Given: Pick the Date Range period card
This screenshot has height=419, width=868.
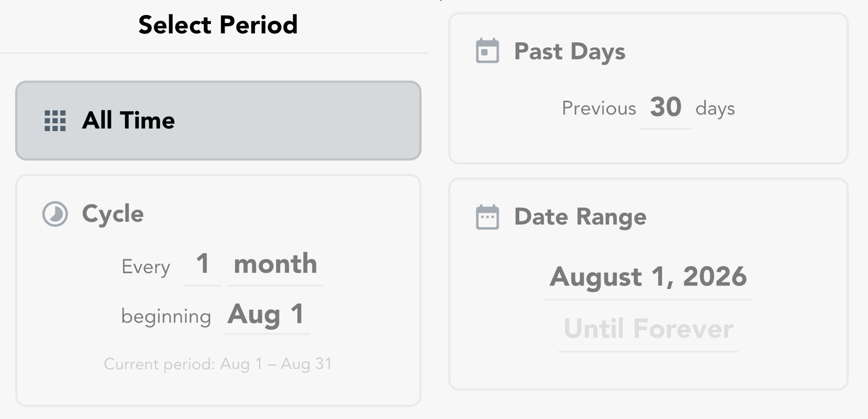Looking at the screenshot, I should pyautogui.click(x=648, y=284).
